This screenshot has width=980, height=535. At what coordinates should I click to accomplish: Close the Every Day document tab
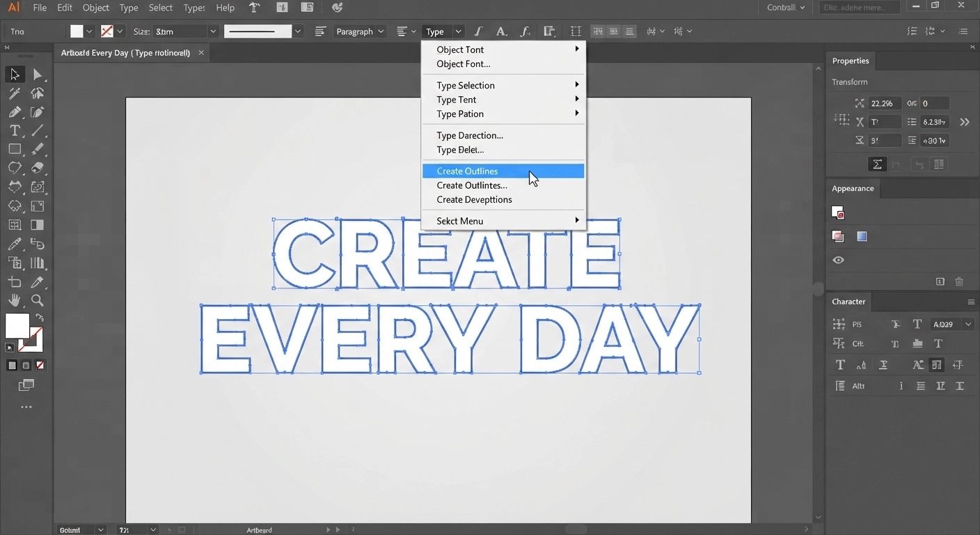click(201, 52)
